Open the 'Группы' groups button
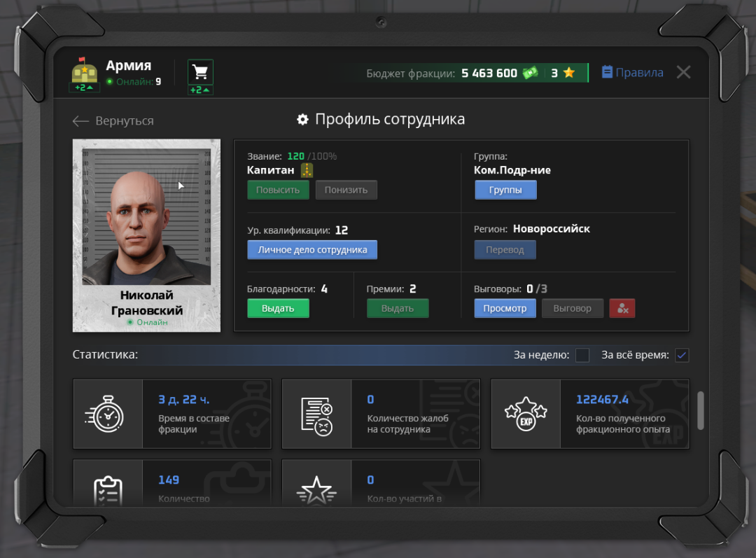The height and width of the screenshot is (558, 756). pyautogui.click(x=505, y=190)
